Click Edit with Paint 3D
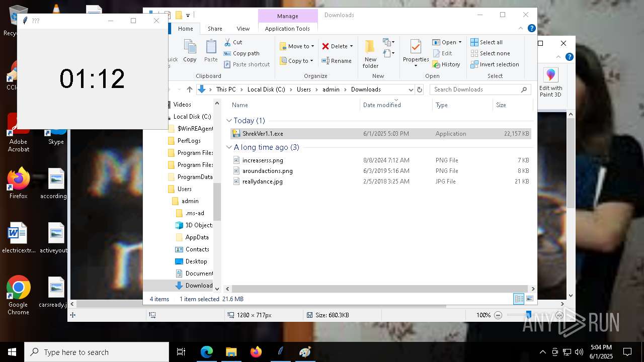644x362 pixels. [551, 83]
